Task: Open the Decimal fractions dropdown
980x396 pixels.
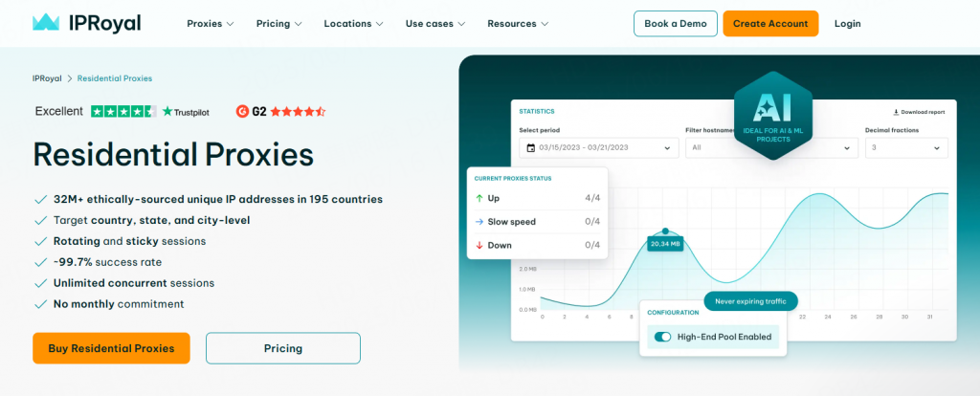Action: click(906, 148)
